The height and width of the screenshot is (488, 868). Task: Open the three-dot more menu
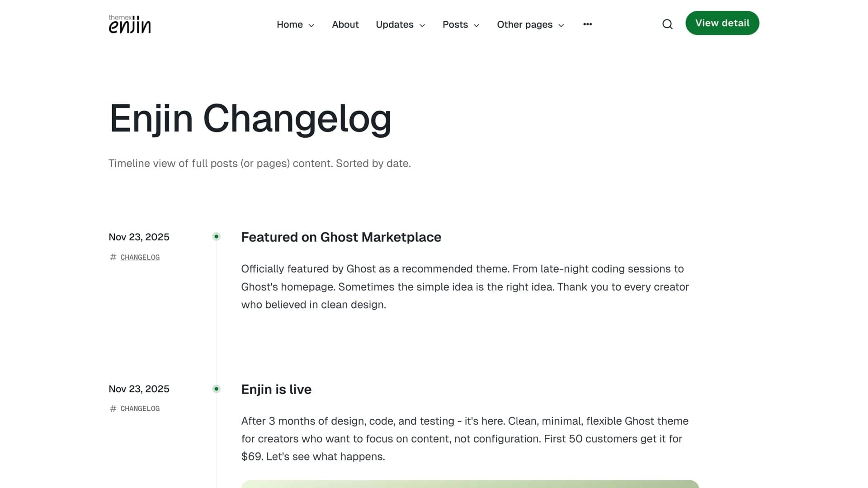pos(587,24)
